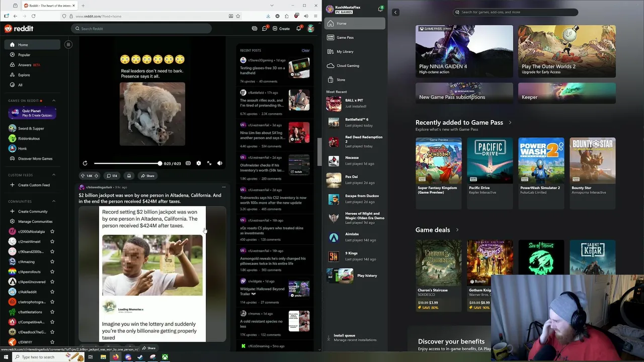The height and width of the screenshot is (362, 644).
Task: Open Reddit chat icon
Action: point(265,29)
